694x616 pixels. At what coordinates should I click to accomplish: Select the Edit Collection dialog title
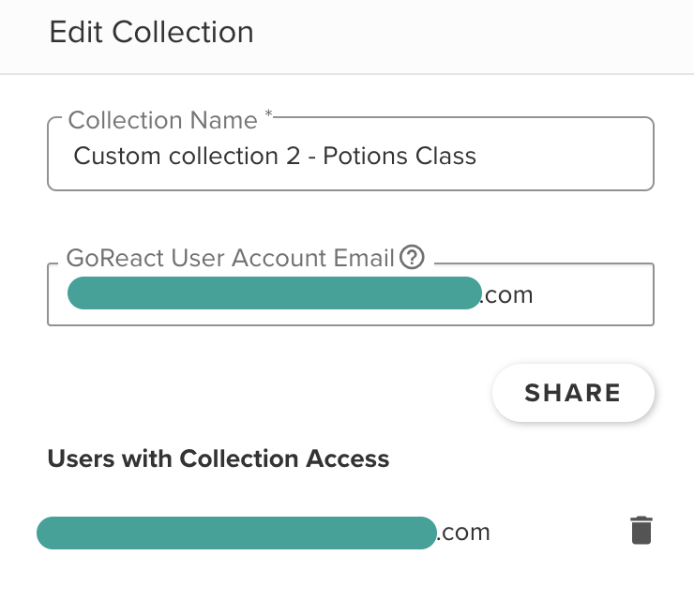[x=151, y=32]
